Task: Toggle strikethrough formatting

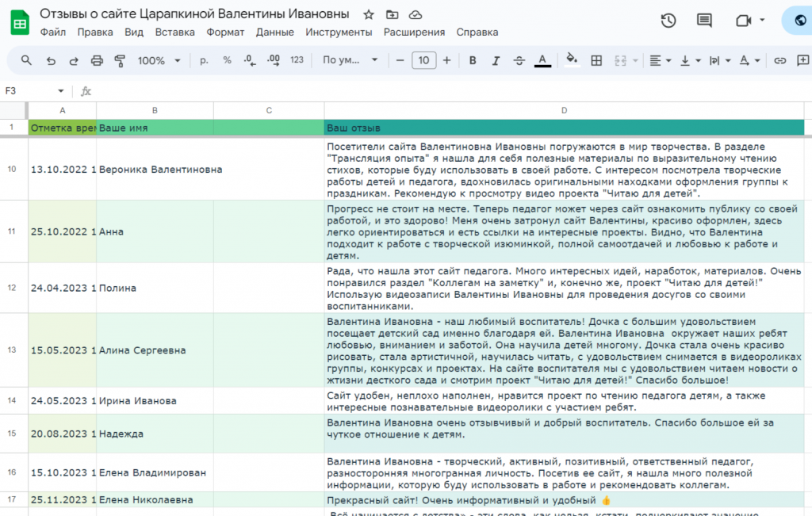Action: [519, 60]
